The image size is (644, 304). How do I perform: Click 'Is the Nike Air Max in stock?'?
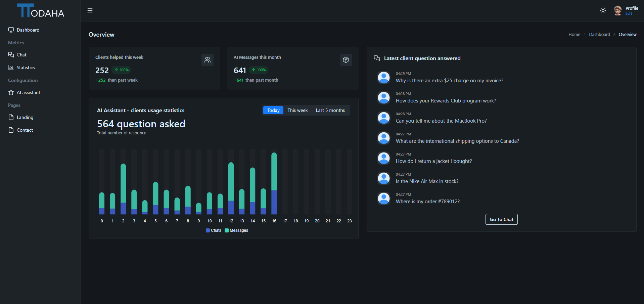[x=427, y=181]
